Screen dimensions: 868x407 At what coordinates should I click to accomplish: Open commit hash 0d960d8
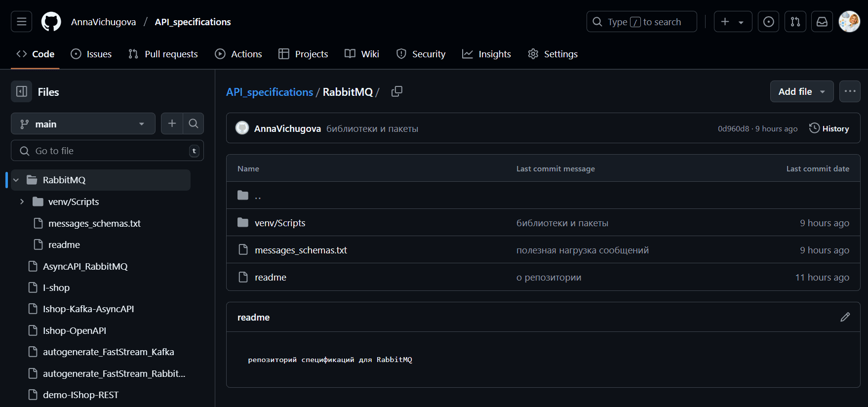(733, 128)
